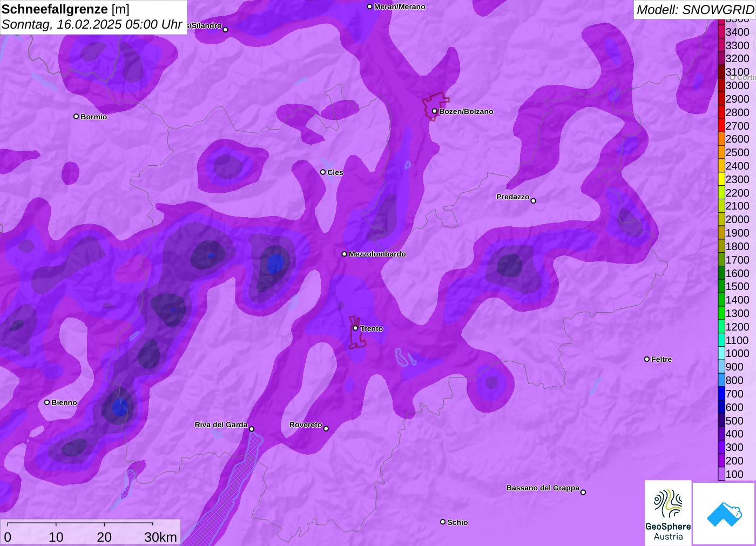Select the 700 blue legend swatch
756x546 pixels.
(721, 394)
